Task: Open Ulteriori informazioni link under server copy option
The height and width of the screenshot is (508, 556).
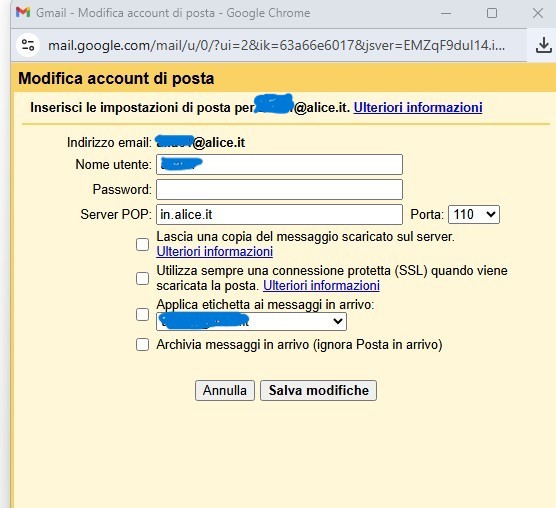Action: click(215, 251)
